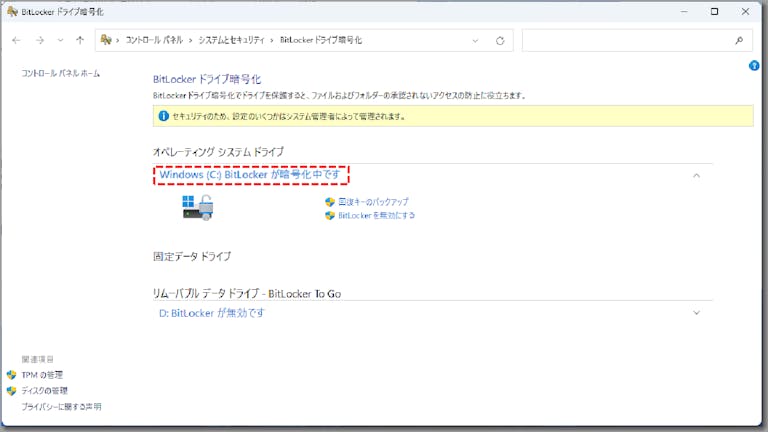This screenshot has height=432, width=768.
Task: Focus the control panel search box
Action: pos(637,40)
